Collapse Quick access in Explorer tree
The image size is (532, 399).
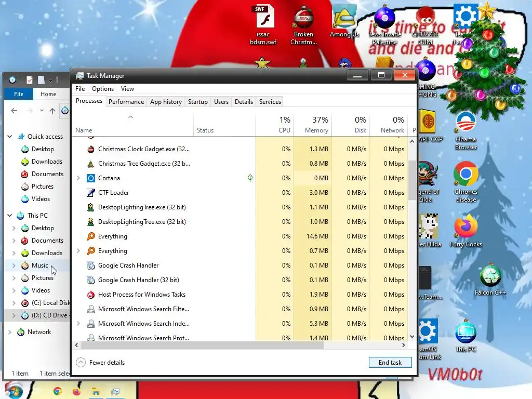click(10, 137)
